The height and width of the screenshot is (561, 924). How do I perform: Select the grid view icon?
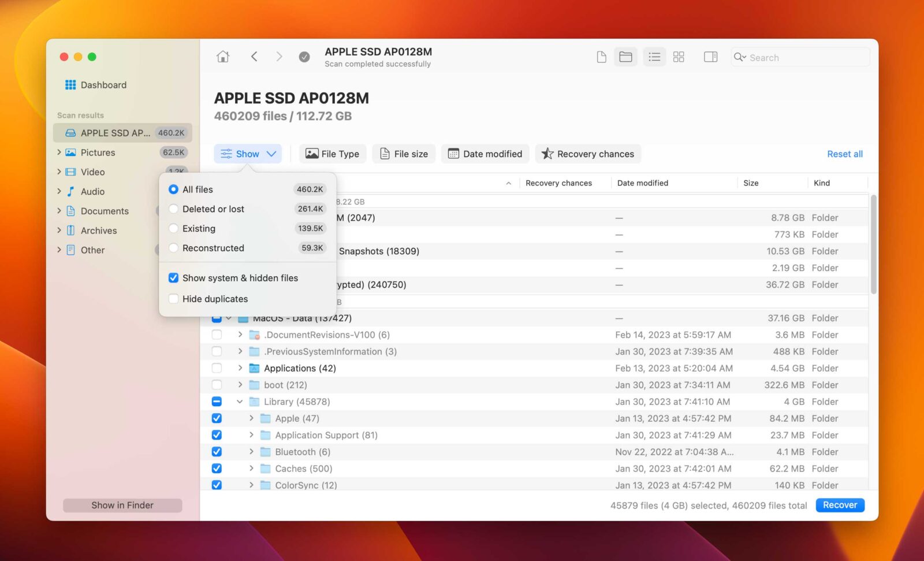click(679, 57)
